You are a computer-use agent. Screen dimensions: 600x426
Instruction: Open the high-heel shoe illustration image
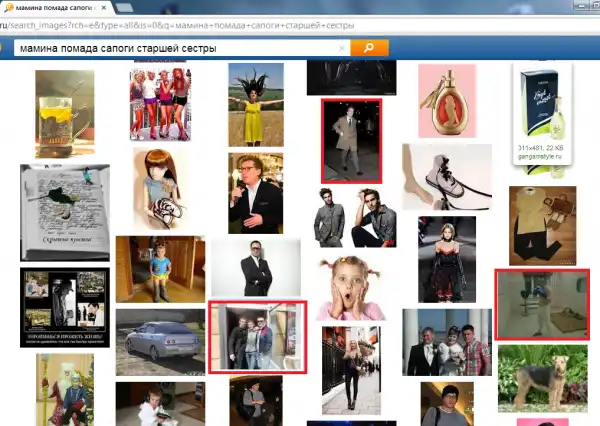click(447, 177)
